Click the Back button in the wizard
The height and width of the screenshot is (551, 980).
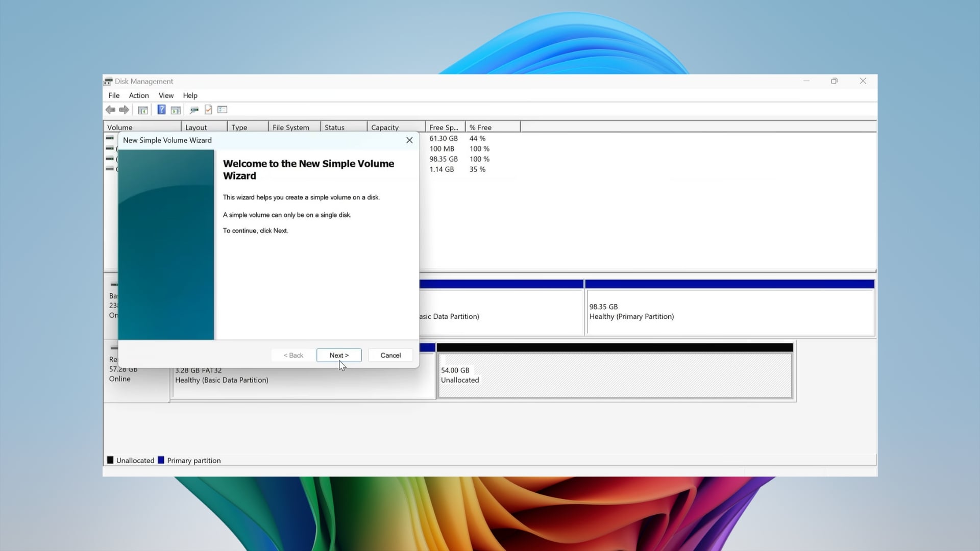(293, 355)
